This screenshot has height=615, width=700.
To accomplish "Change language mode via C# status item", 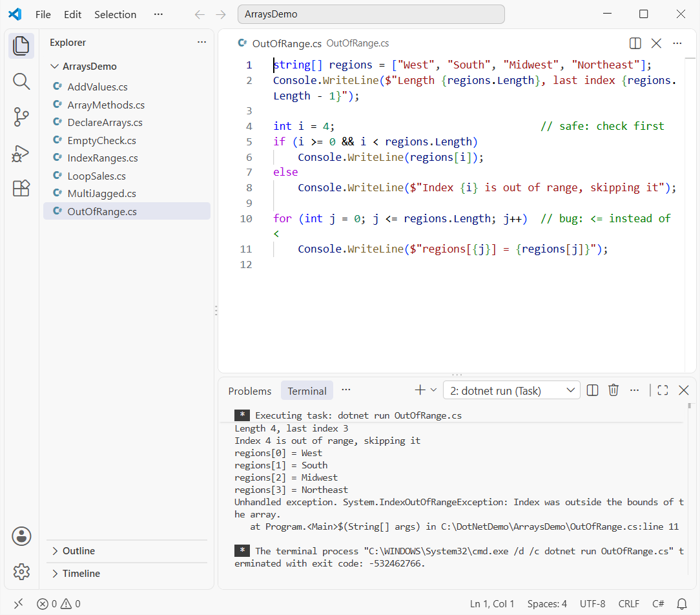I will pos(658,604).
